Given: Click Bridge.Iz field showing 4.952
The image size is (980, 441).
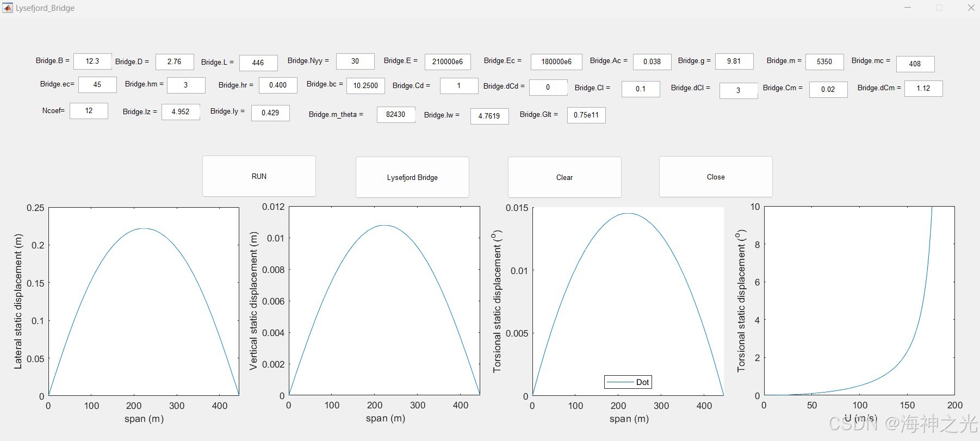Looking at the screenshot, I should pos(181,111).
